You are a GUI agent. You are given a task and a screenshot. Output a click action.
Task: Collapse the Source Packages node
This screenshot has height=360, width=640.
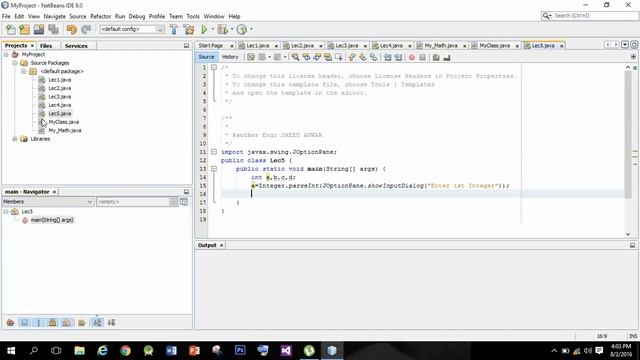(x=15, y=63)
